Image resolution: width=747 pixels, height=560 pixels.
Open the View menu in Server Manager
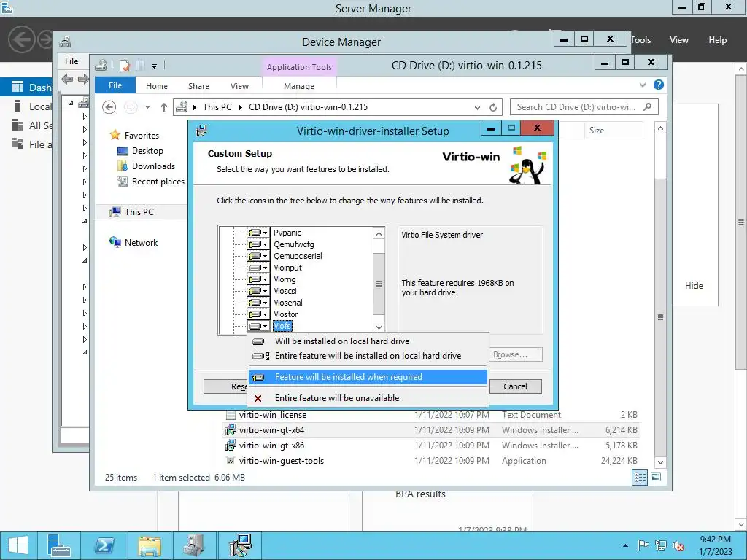pos(679,40)
